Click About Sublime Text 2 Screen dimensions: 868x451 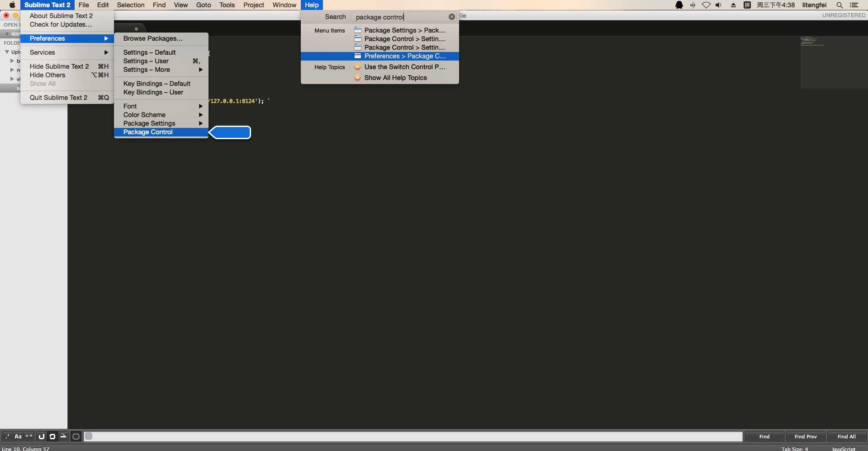tap(67, 16)
